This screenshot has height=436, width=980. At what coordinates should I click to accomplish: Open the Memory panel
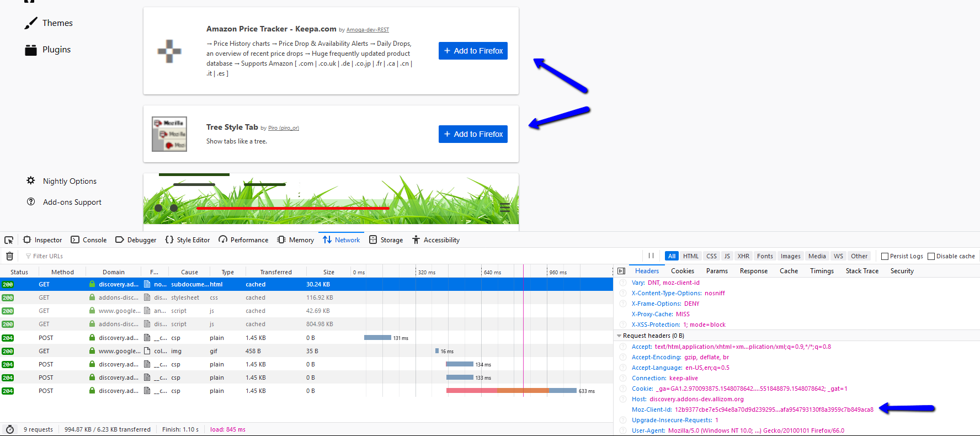point(296,240)
